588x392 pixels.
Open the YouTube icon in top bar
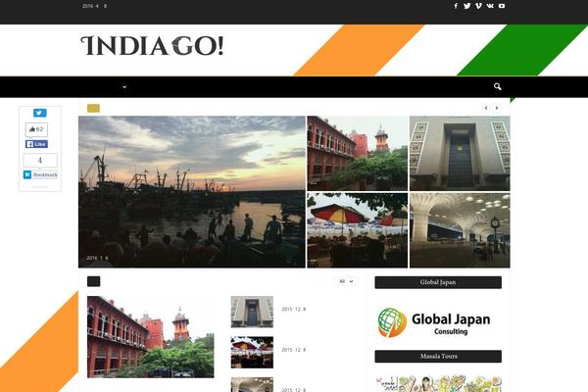coord(502,6)
